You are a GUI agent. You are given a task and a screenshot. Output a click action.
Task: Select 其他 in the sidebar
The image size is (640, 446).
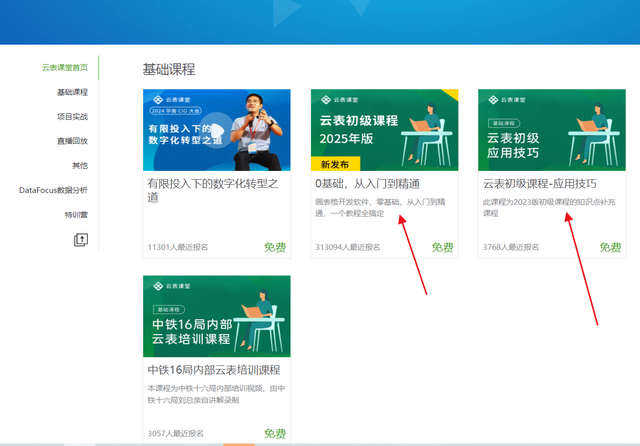tap(80, 166)
